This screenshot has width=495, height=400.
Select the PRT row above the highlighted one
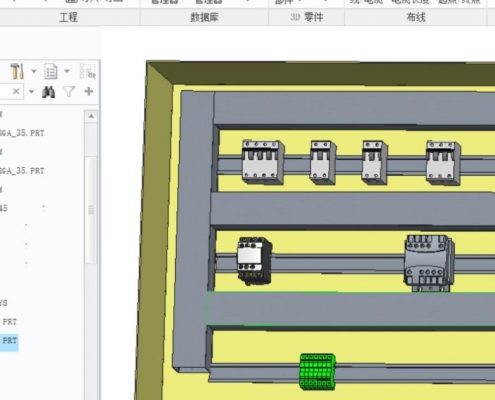(9, 322)
